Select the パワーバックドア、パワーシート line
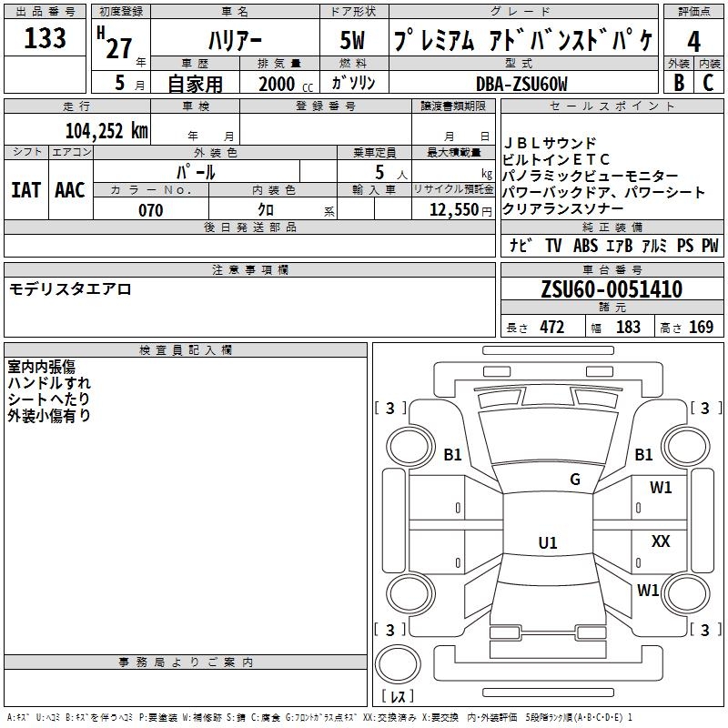This screenshot has height=728, width=728. click(603, 192)
